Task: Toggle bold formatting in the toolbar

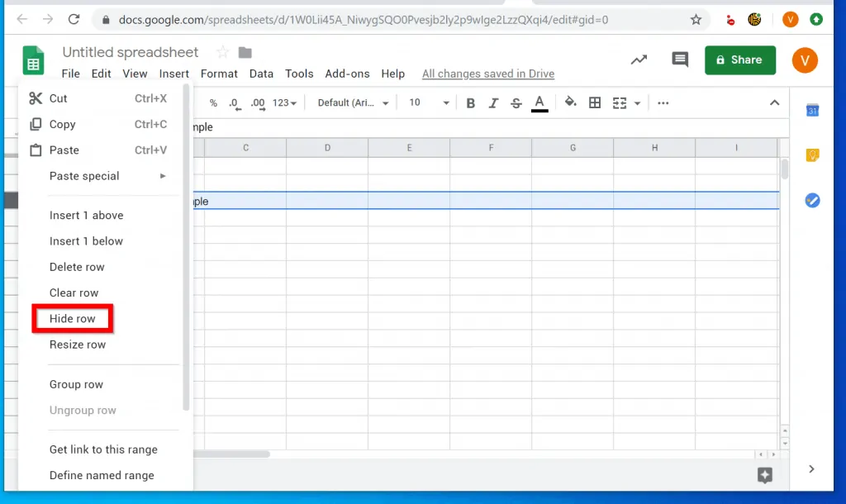Action: pyautogui.click(x=470, y=102)
